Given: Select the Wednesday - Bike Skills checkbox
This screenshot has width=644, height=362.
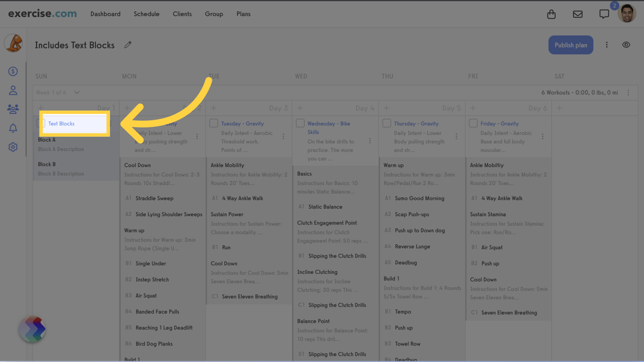Looking at the screenshot, I should (x=300, y=123).
